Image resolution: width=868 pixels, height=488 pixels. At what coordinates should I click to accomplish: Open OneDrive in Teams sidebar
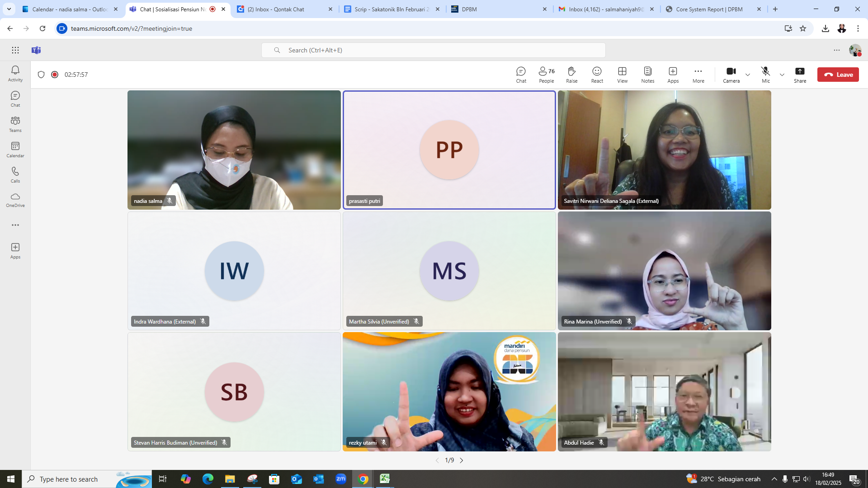(x=15, y=200)
